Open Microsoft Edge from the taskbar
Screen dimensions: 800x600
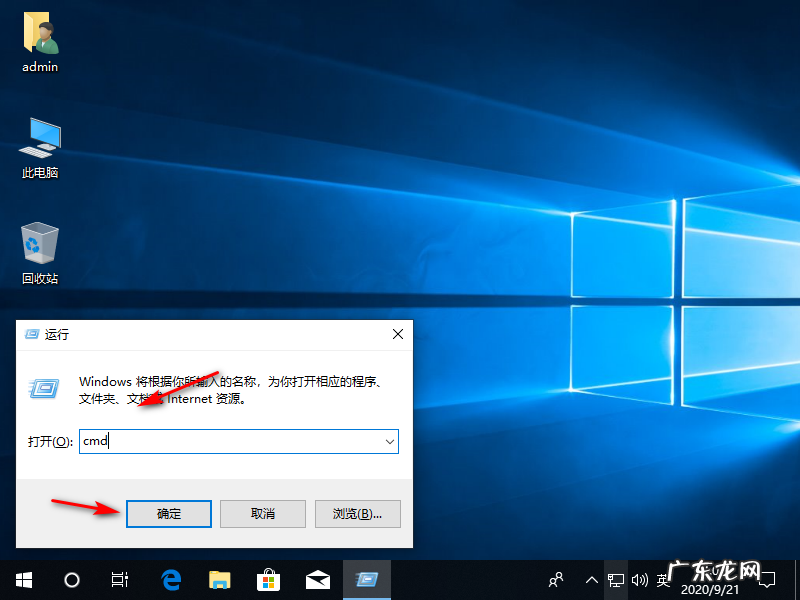point(170,580)
